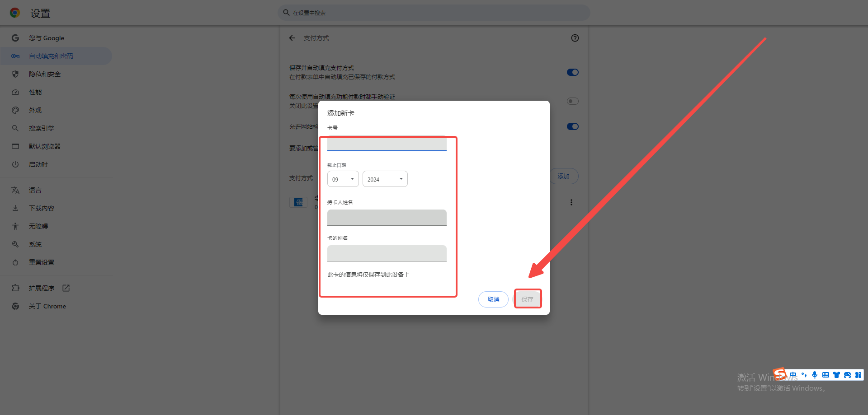Toggle the 允许网站检查 switch
The height and width of the screenshot is (415, 868).
(x=573, y=126)
